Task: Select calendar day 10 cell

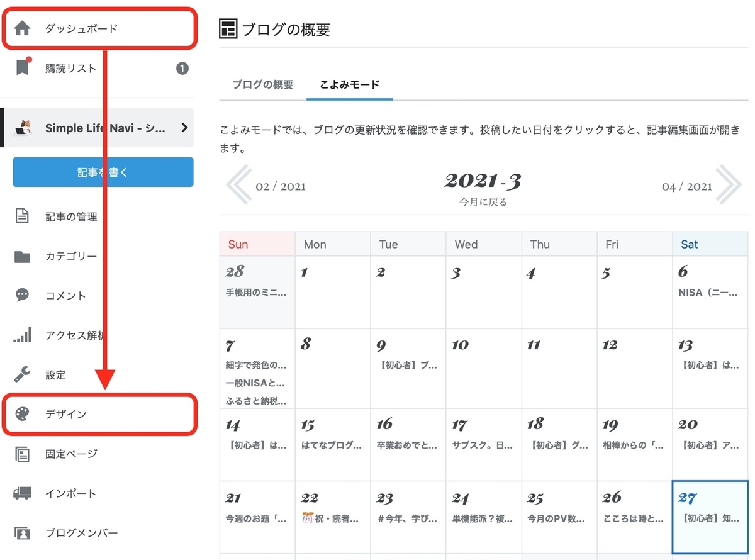Action: coord(483,369)
